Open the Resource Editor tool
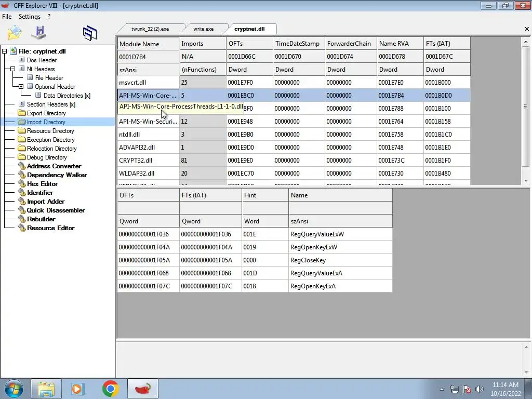532x399 pixels. pyautogui.click(x=51, y=228)
